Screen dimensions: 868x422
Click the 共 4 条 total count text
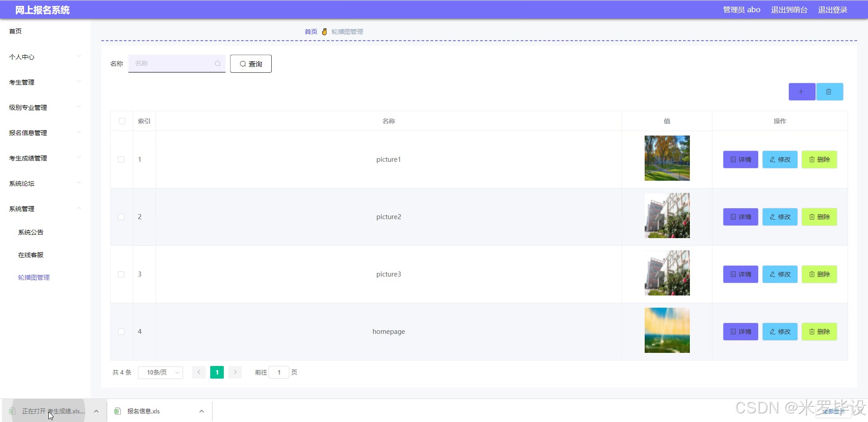coord(122,372)
